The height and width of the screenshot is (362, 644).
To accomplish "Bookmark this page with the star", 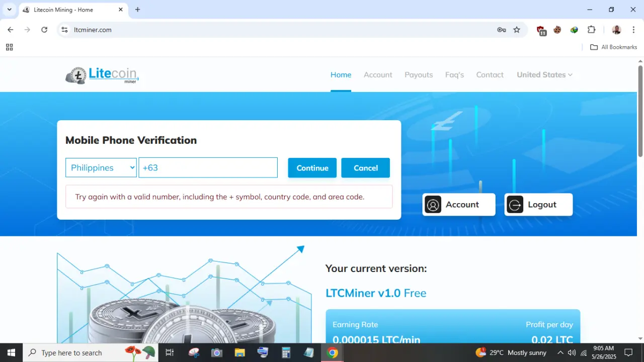I will tap(517, 30).
